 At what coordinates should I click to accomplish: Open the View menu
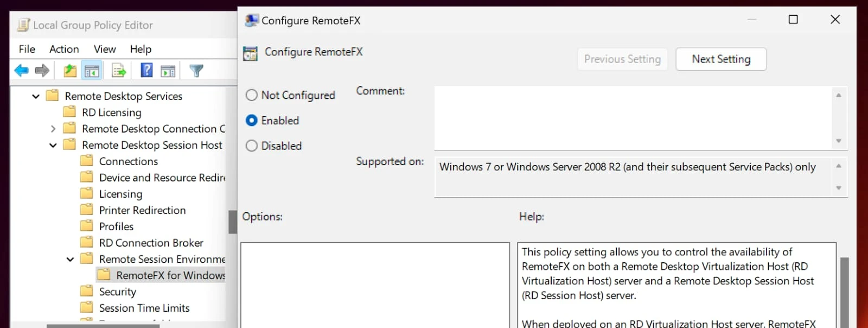105,49
